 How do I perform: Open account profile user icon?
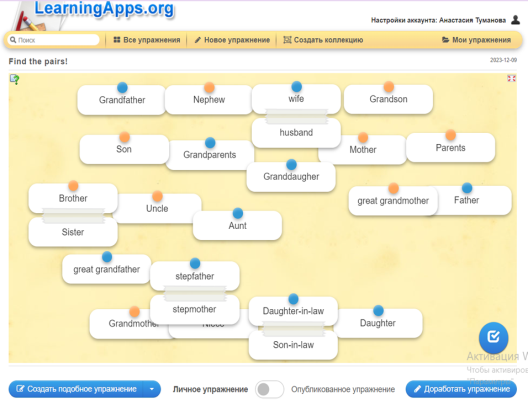point(515,20)
